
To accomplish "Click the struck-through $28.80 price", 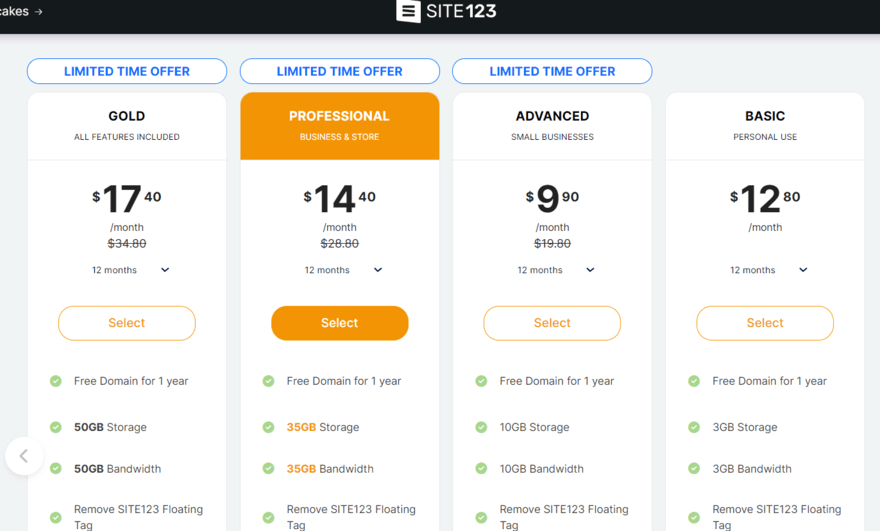I will [x=340, y=244].
